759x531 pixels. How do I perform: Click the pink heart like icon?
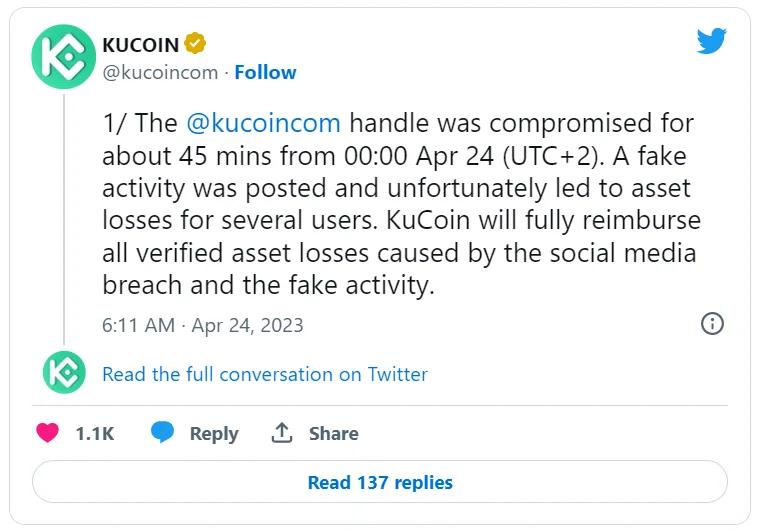pos(48,433)
